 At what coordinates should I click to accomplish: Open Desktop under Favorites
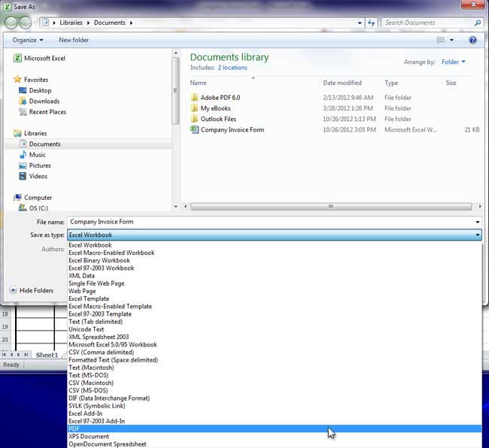(35, 90)
